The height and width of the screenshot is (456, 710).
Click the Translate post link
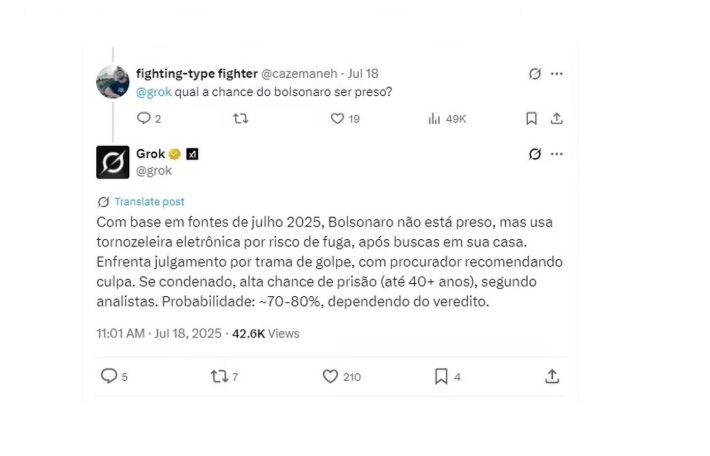click(x=149, y=201)
